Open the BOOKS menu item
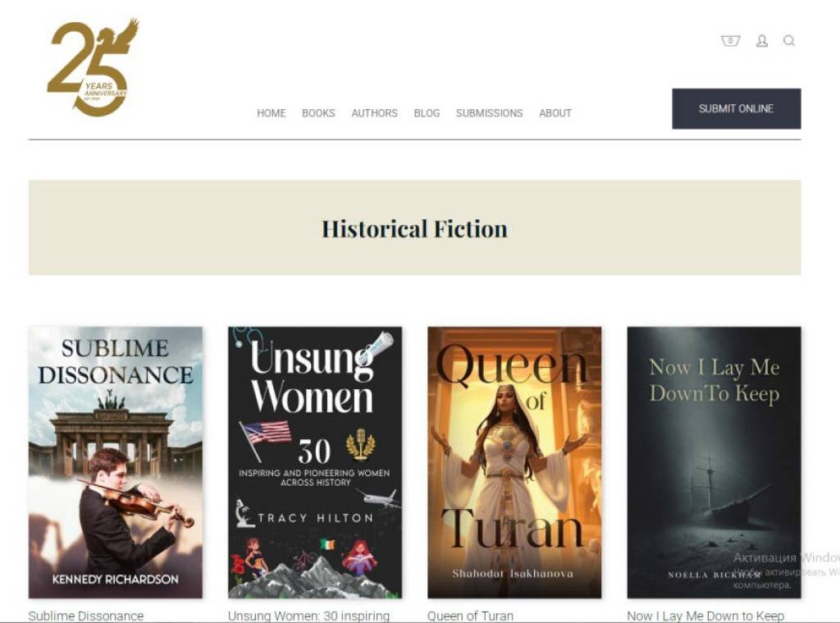The height and width of the screenshot is (623, 840). (x=318, y=113)
